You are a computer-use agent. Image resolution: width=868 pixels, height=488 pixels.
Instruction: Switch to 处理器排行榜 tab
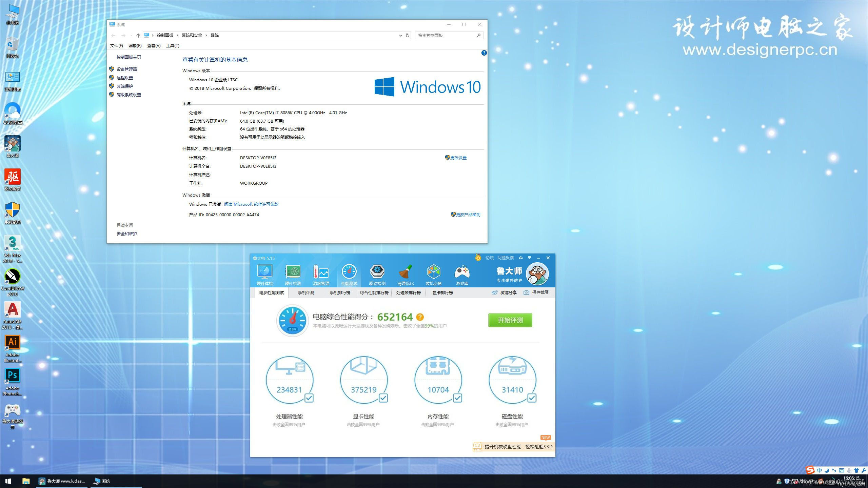[408, 292]
